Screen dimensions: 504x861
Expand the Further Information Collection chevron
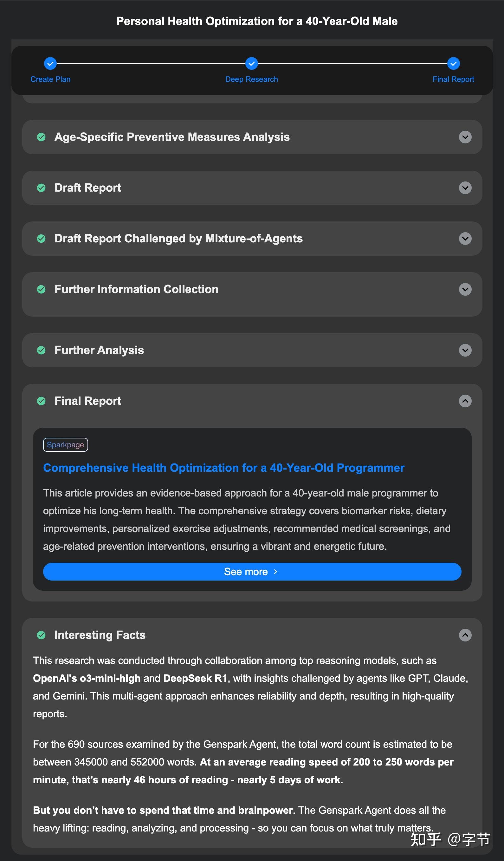coord(465,289)
